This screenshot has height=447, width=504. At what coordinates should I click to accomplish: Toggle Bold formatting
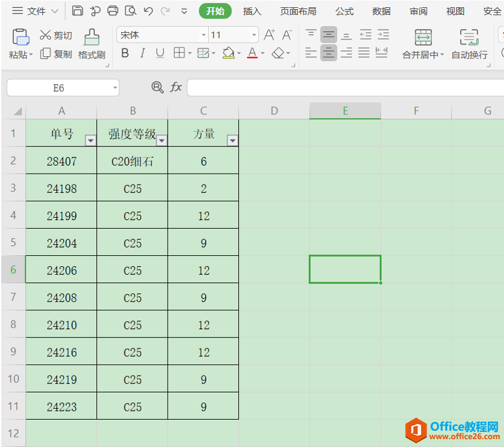(x=125, y=53)
